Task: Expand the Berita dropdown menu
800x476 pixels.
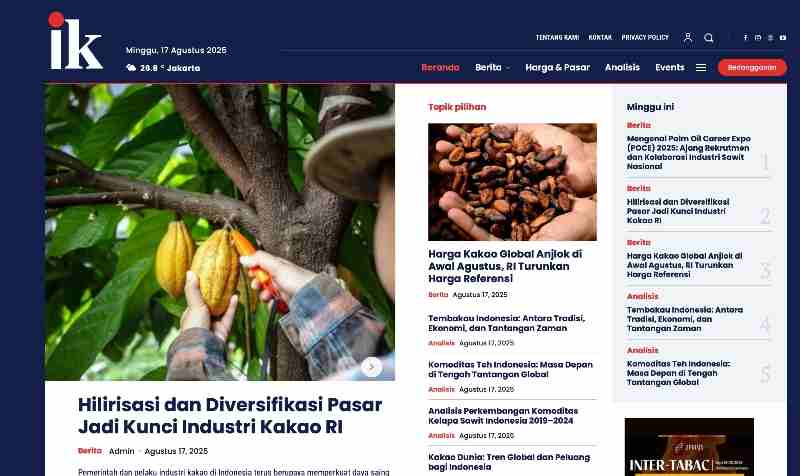Action: point(492,67)
